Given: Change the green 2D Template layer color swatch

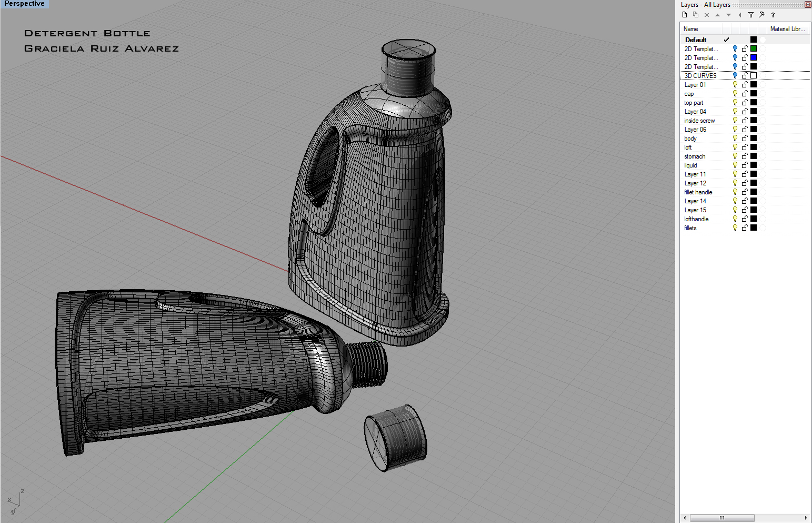Looking at the screenshot, I should click(754, 48).
